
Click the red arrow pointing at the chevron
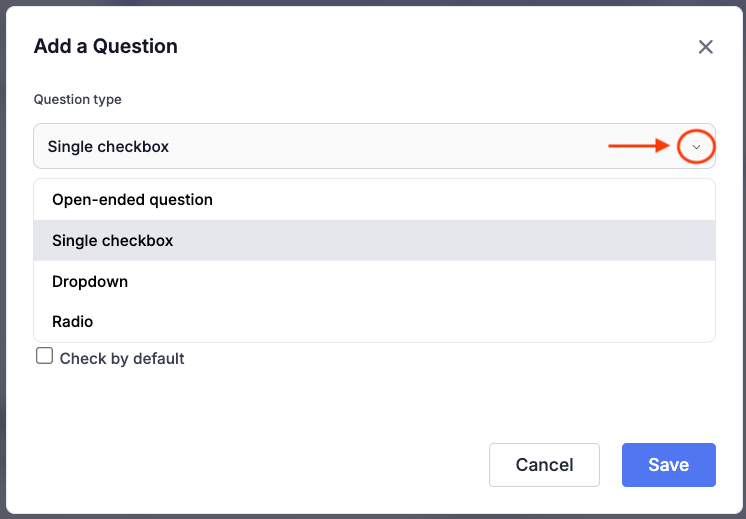click(639, 146)
